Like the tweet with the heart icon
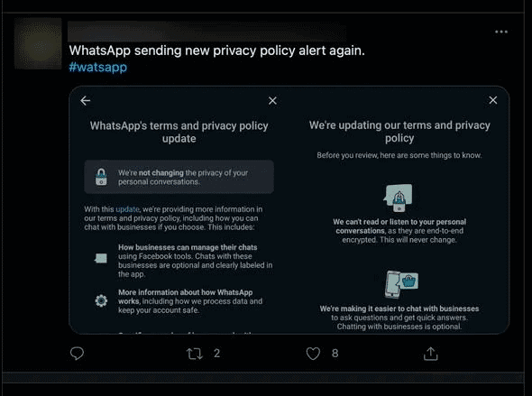Screen dimensions: 532x396 click(313, 354)
